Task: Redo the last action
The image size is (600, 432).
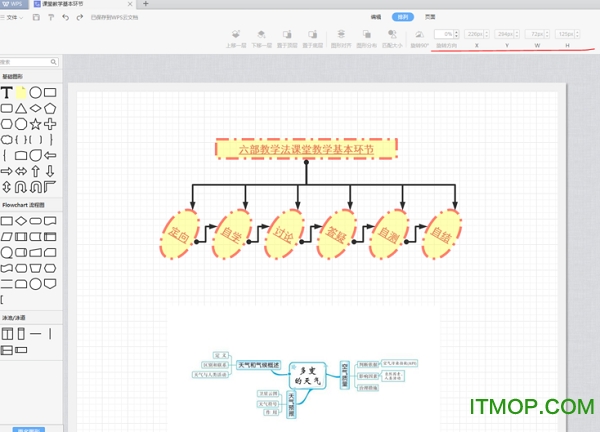Action: [x=79, y=18]
